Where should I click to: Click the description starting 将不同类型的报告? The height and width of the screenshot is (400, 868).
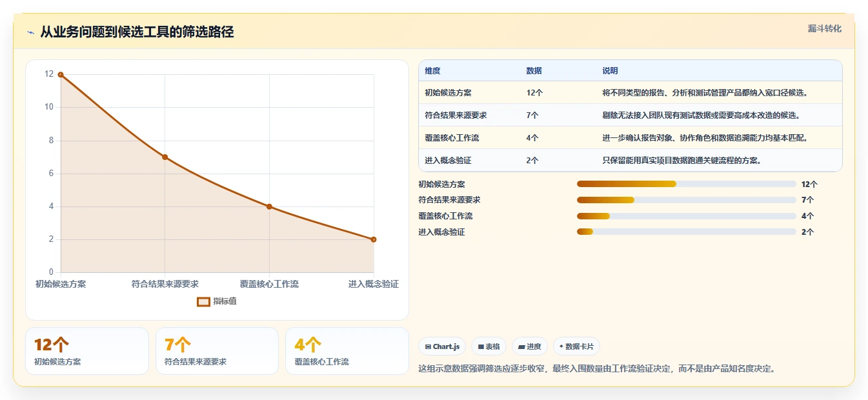(x=705, y=93)
